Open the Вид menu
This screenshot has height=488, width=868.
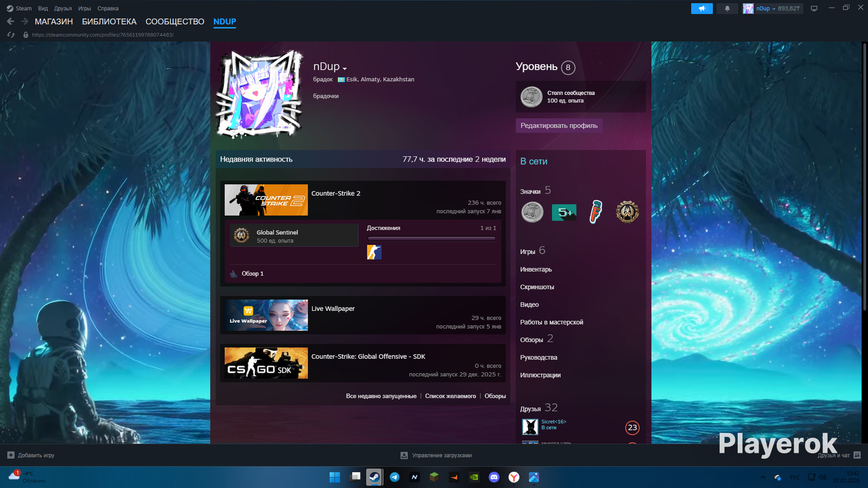pos(43,8)
